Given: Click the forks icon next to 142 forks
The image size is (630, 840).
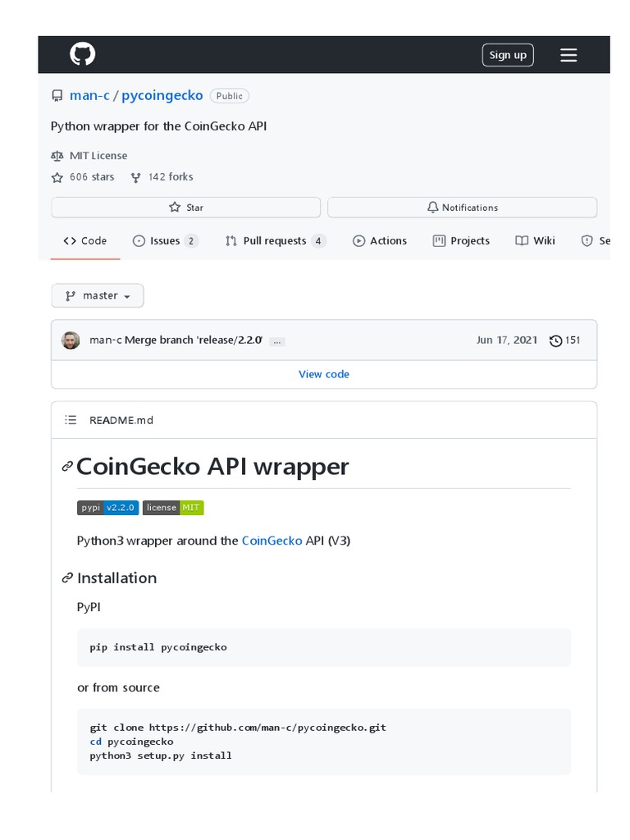Looking at the screenshot, I should [136, 177].
